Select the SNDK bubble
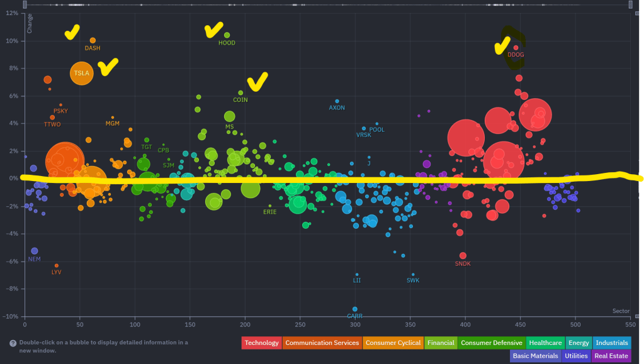This screenshot has height=364, width=644. tap(463, 255)
